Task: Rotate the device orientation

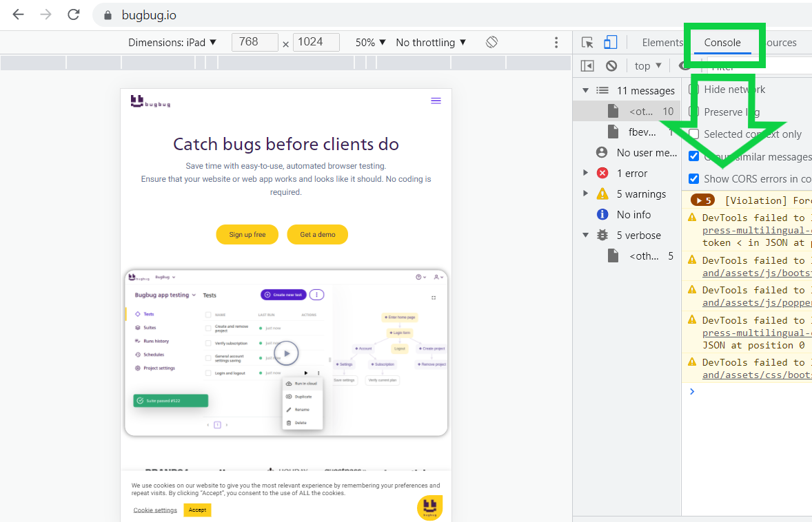Action: tap(492, 42)
